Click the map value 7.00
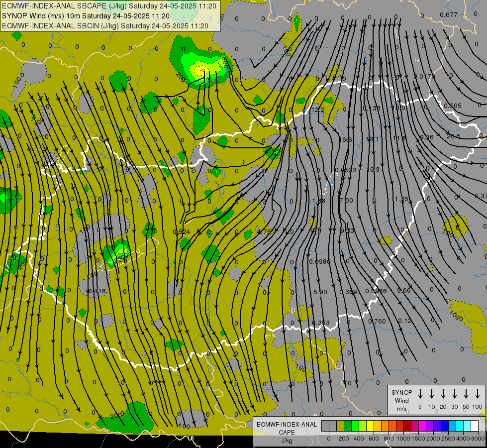The height and width of the screenshot is (448, 487). pos(346,201)
